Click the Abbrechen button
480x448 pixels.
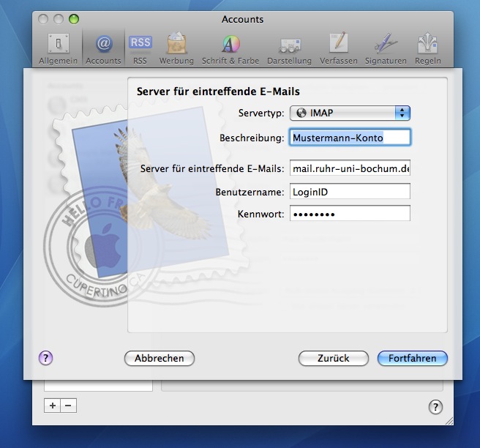pyautogui.click(x=160, y=358)
